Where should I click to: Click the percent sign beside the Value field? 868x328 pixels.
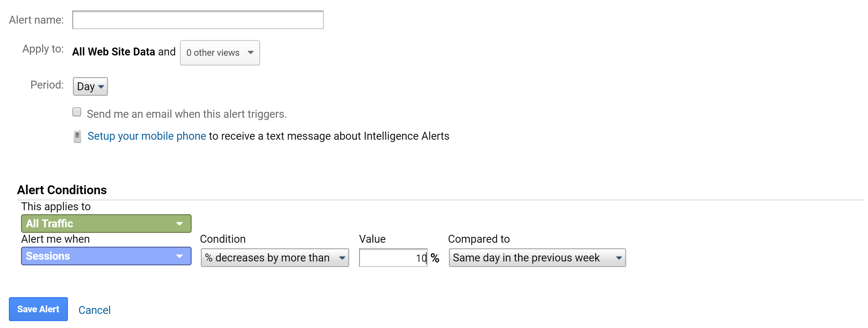(x=435, y=258)
